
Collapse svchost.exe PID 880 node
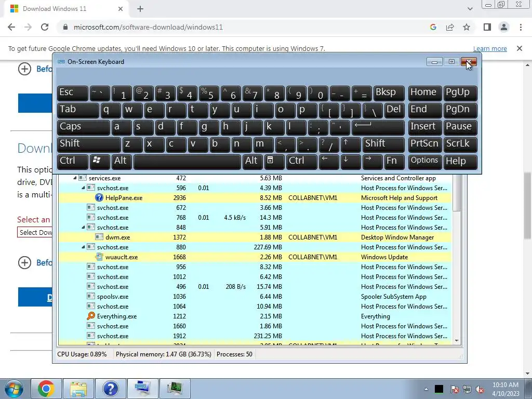click(83, 247)
